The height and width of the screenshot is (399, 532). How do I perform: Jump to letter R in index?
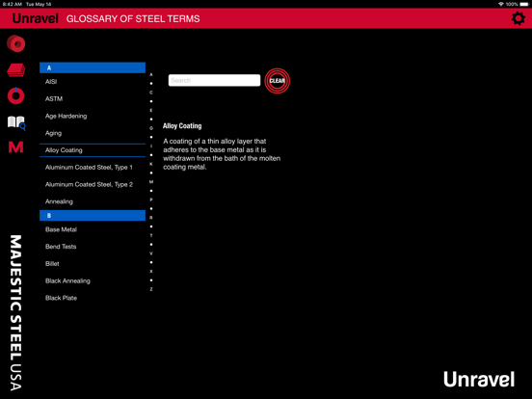(151, 218)
